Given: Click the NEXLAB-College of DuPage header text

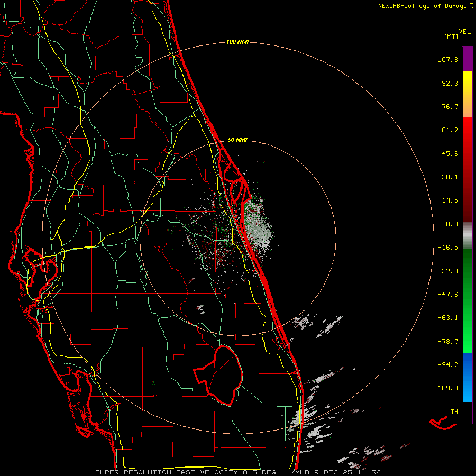Looking at the screenshot, I should pyautogui.click(x=422, y=6).
